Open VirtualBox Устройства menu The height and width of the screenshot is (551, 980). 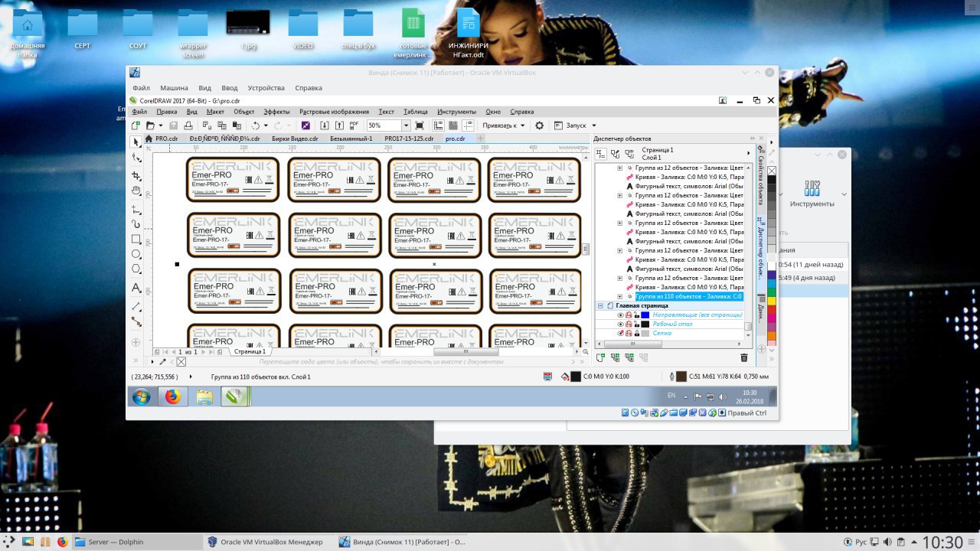(x=266, y=88)
